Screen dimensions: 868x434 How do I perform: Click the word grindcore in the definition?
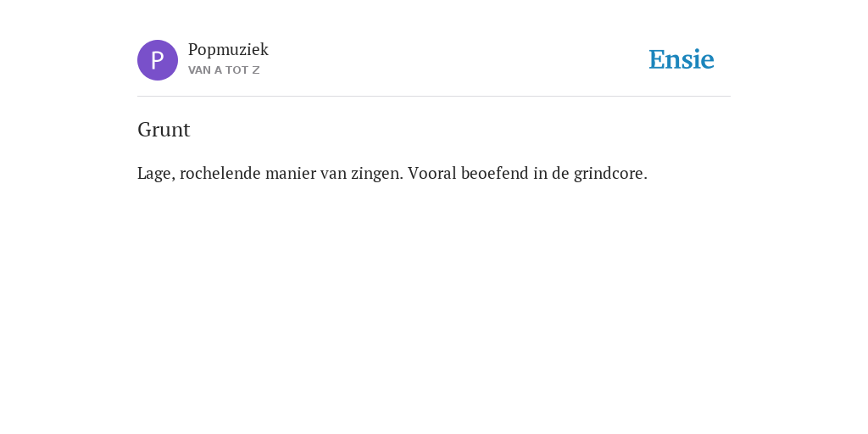[610, 174]
